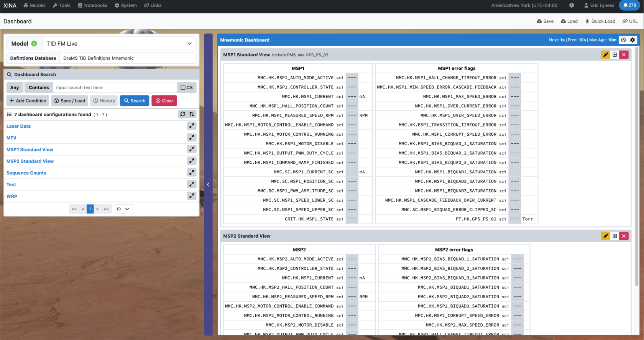Click the Contains match selector
The image size is (644, 340).
coord(39,87)
